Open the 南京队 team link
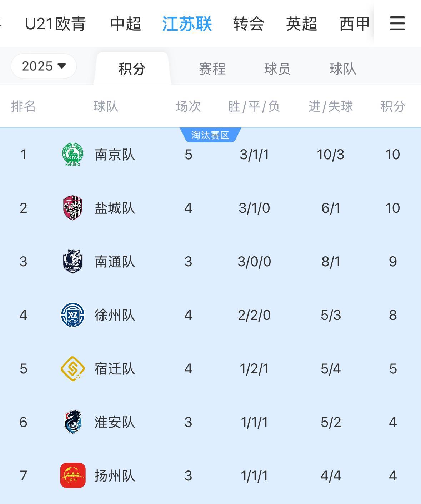This screenshot has height=504, width=421. pyautogui.click(x=115, y=155)
